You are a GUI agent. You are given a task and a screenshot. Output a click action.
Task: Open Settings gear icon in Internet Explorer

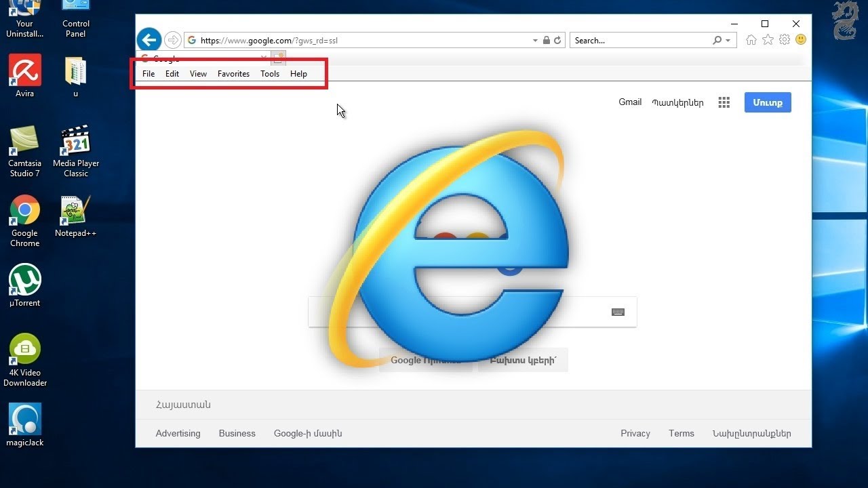785,40
